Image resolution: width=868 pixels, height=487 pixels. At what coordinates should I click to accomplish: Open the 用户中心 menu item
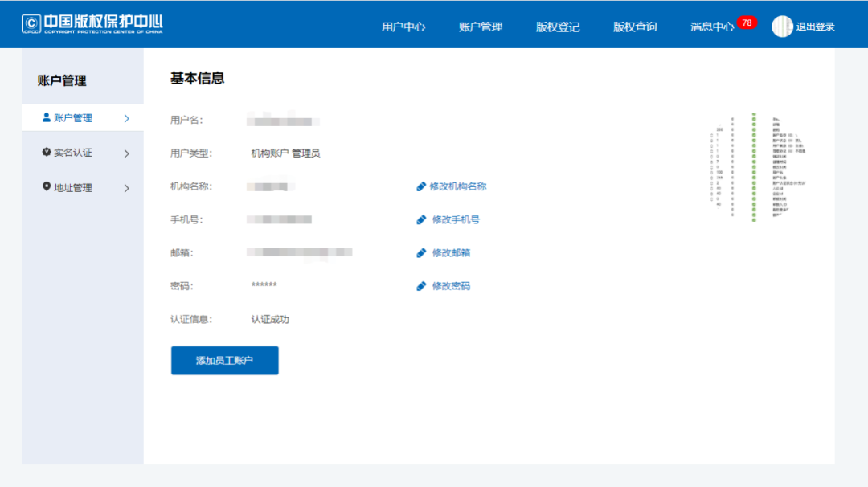(403, 26)
